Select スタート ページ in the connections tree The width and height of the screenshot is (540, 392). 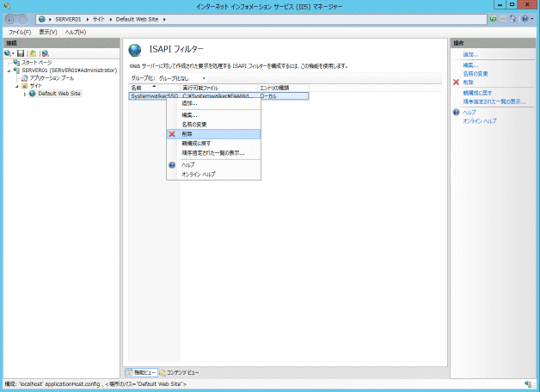36,63
